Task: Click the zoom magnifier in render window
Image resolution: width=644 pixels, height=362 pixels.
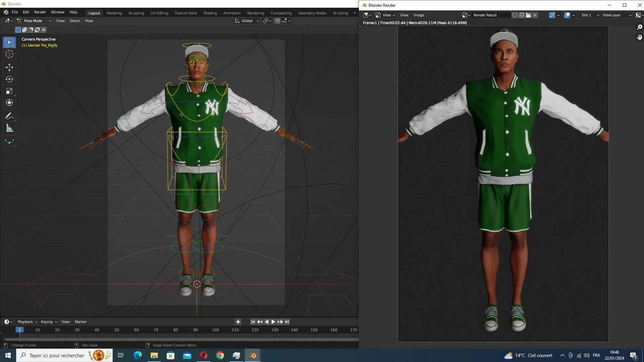Action: click(639, 27)
